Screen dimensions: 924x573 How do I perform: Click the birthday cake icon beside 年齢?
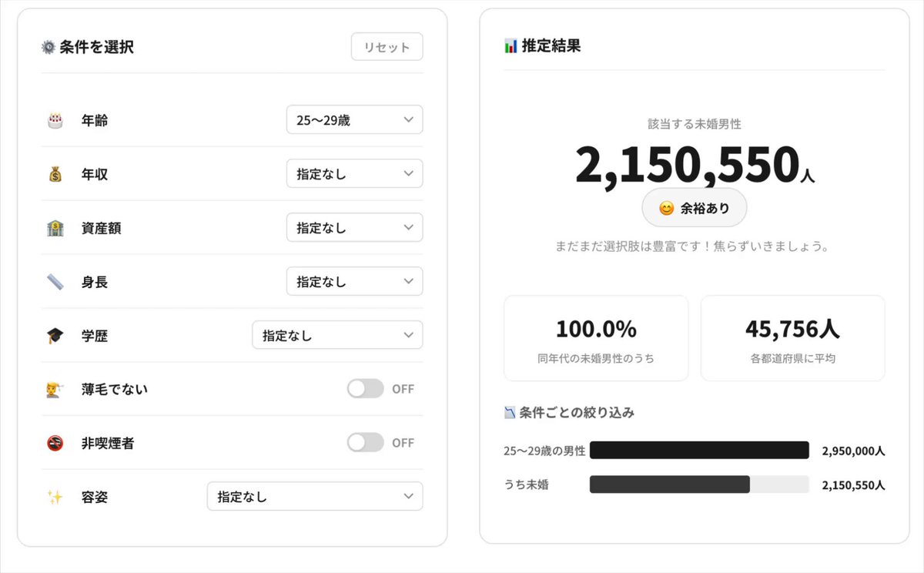pos(55,120)
